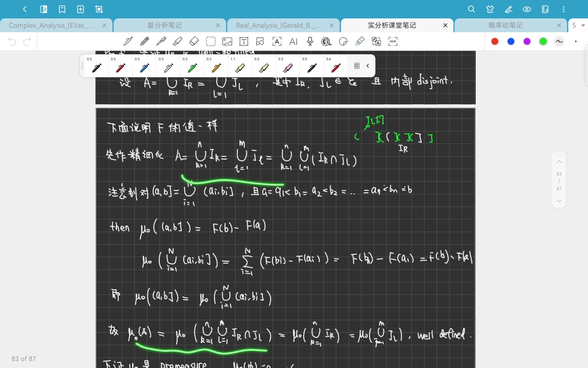Insert an image with picture icon
588x368 pixels.
227,41
